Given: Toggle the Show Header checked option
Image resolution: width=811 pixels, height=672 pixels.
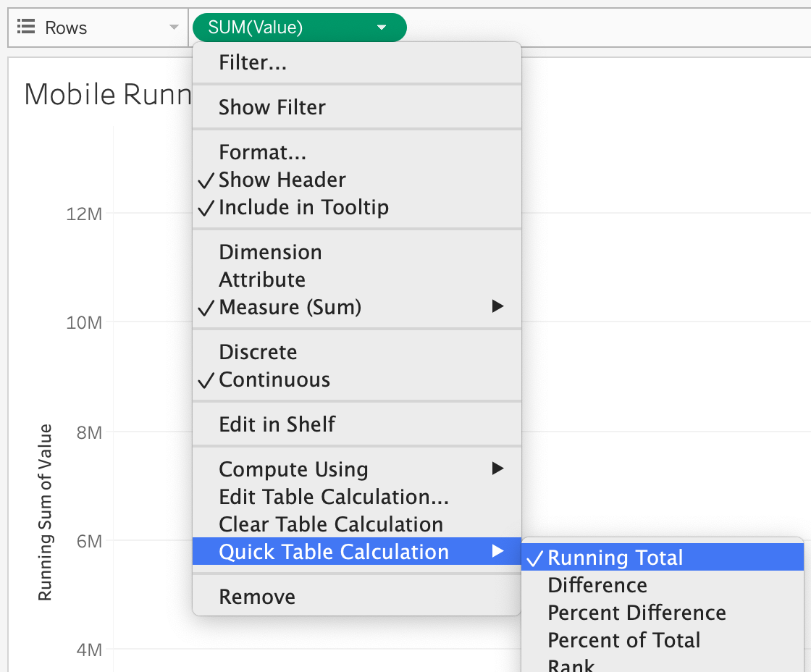Looking at the screenshot, I should coord(356,180).
